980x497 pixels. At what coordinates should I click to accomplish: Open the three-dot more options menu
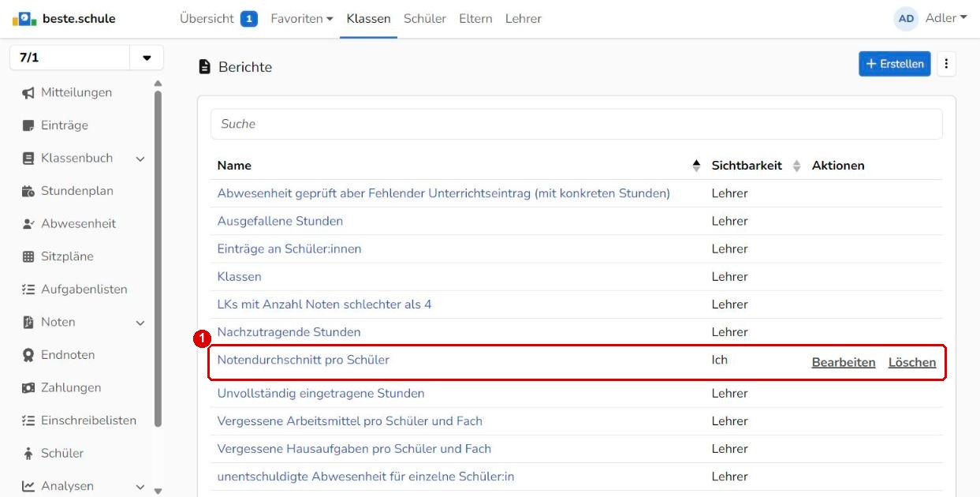click(947, 64)
